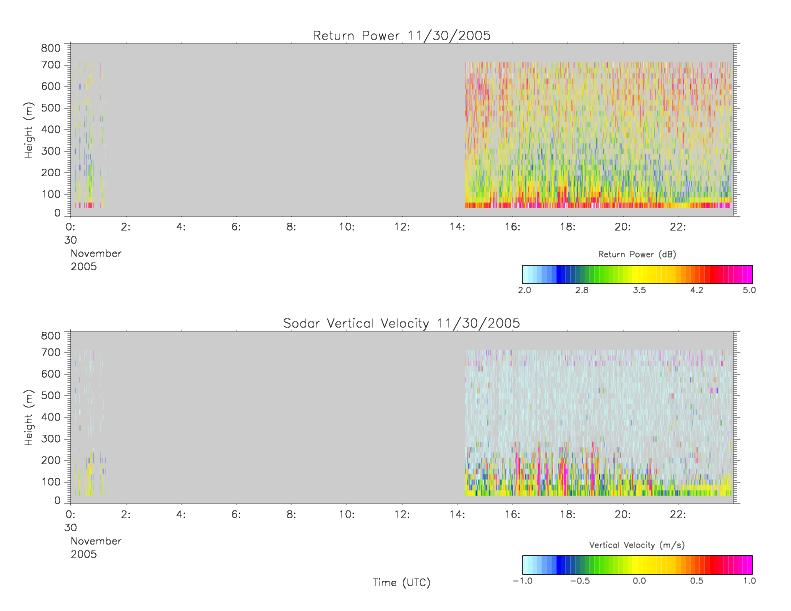791x611 pixels.
Task: Click the Vertical Velocity data area near 20:00
Action: point(623,423)
